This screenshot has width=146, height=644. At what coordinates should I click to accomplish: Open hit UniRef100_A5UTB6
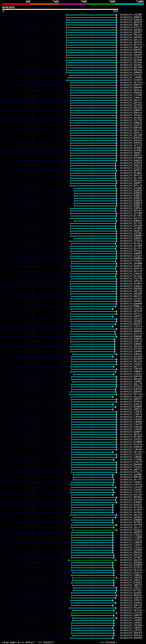click(131, 638)
